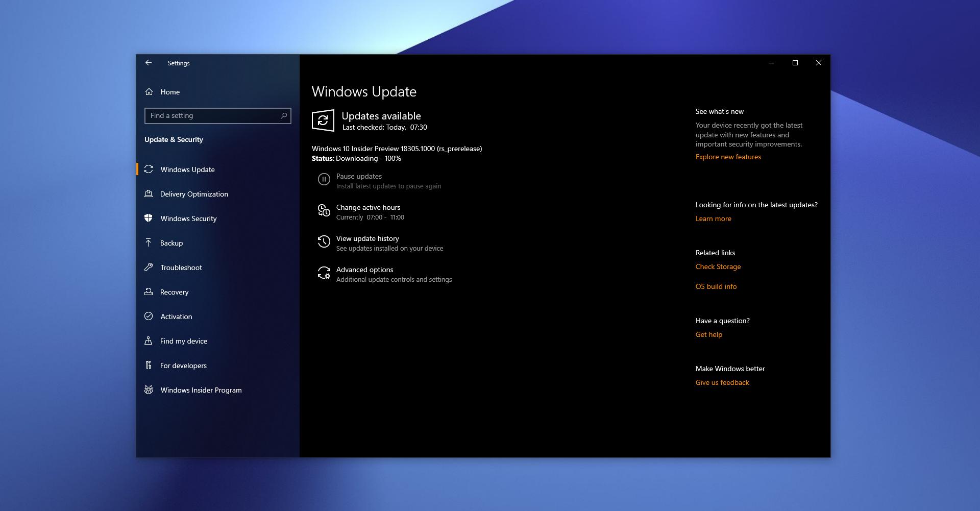Click the Windows Update sync icon in sidebar
Screen dimensions: 980x511
tap(149, 169)
